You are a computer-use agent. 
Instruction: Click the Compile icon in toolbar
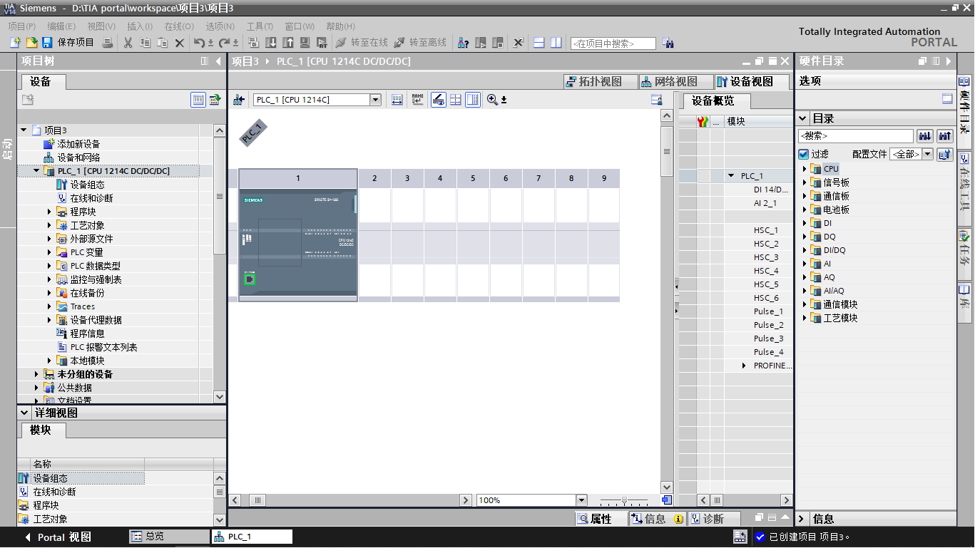click(253, 43)
